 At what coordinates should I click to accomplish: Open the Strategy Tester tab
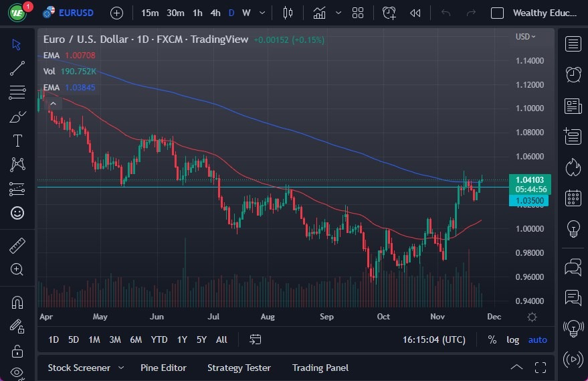[239, 368]
